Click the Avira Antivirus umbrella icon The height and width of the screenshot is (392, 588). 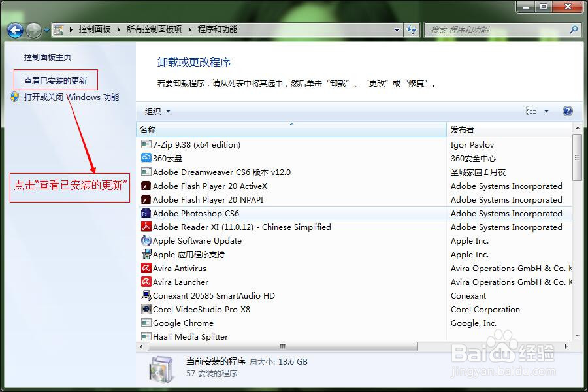pos(147,268)
